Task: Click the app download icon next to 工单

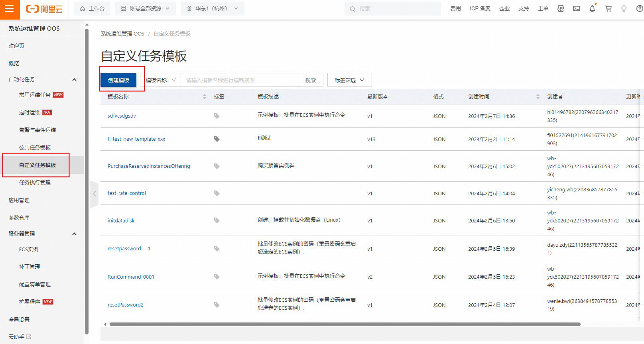Action: click(x=561, y=8)
